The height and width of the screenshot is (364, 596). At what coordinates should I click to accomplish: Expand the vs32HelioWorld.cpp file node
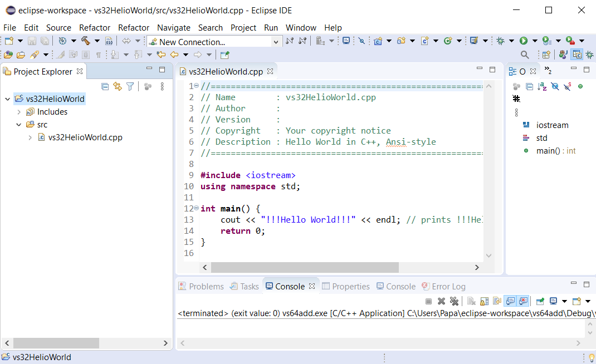click(x=30, y=137)
